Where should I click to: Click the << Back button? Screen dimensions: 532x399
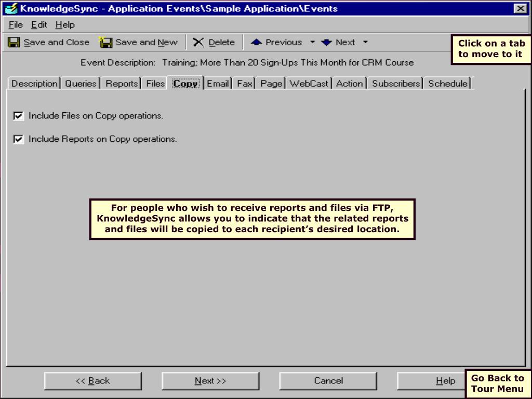pyautogui.click(x=92, y=381)
